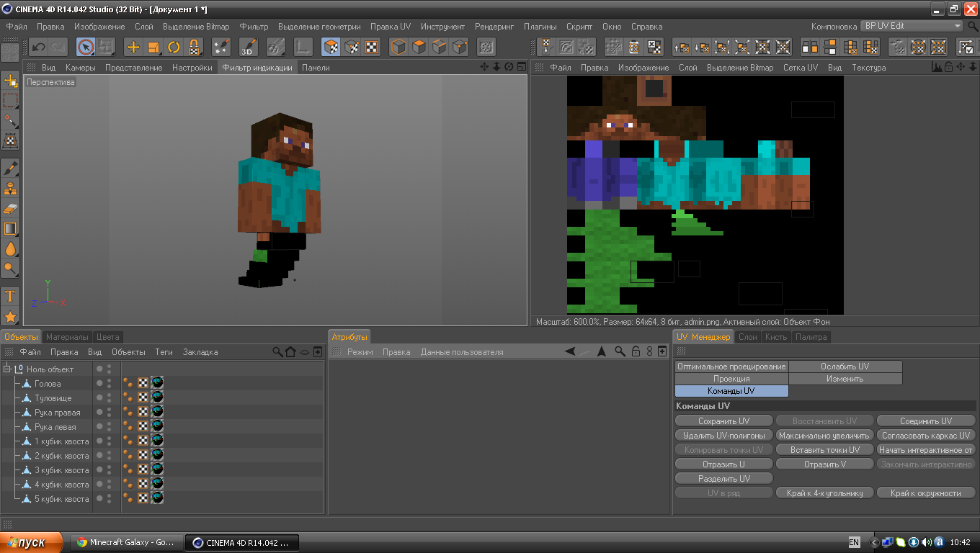
Task: Switch to the Слои tab
Action: click(748, 337)
